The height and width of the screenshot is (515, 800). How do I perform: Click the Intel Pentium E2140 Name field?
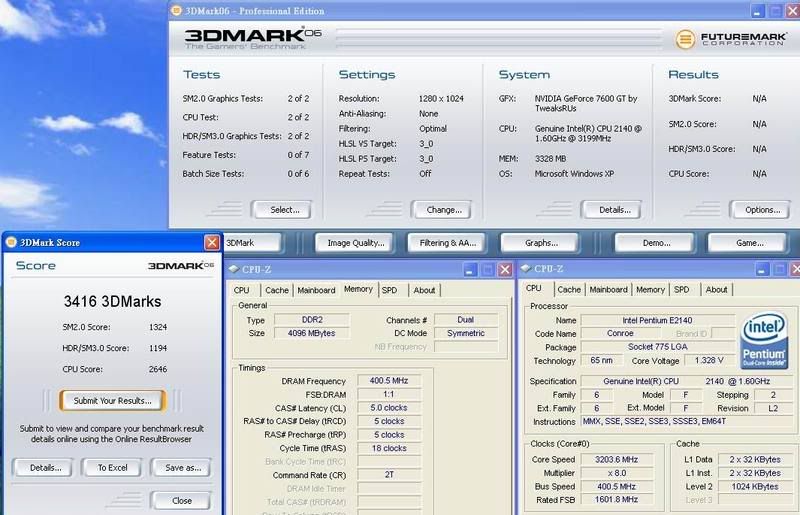pos(657,320)
